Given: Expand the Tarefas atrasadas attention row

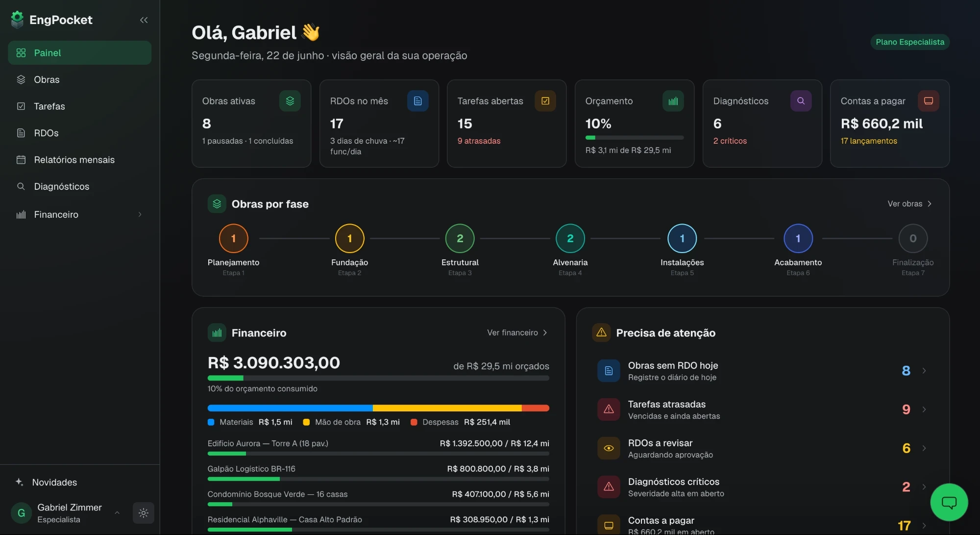Looking at the screenshot, I should click(x=762, y=409).
